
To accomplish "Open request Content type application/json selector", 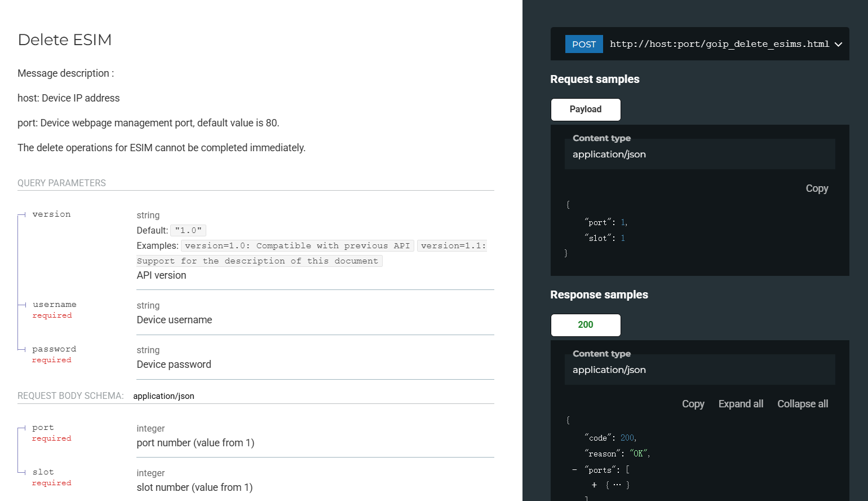I will [x=699, y=154].
